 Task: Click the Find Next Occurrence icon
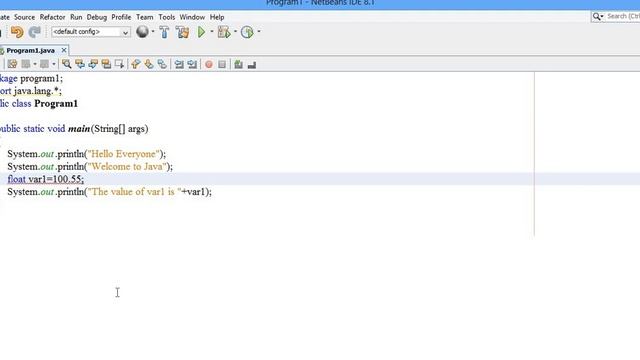coord(93,64)
